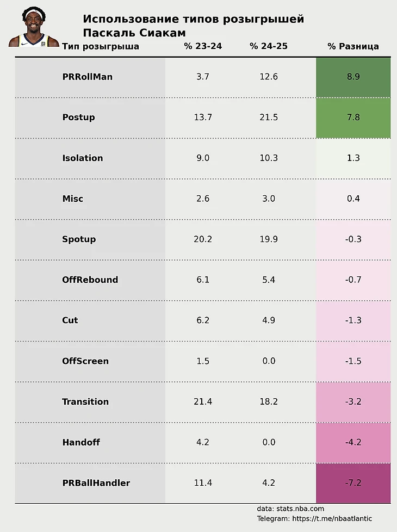Click the chart title 'Использование типов розыгрышей'
Viewport: 397px width, 532px height.
193,20
